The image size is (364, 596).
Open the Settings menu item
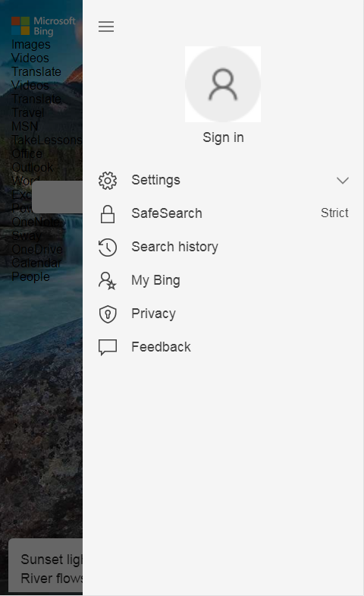point(224,181)
